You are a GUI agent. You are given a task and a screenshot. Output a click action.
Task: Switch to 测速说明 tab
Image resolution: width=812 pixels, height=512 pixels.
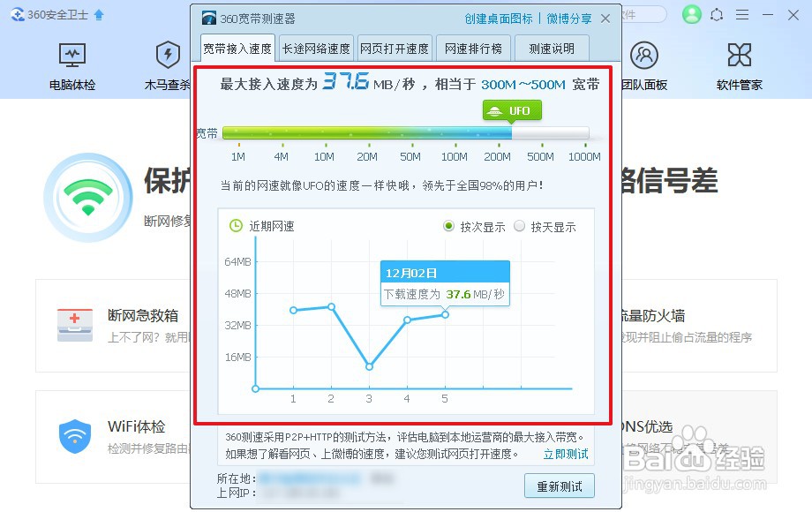pos(552,49)
